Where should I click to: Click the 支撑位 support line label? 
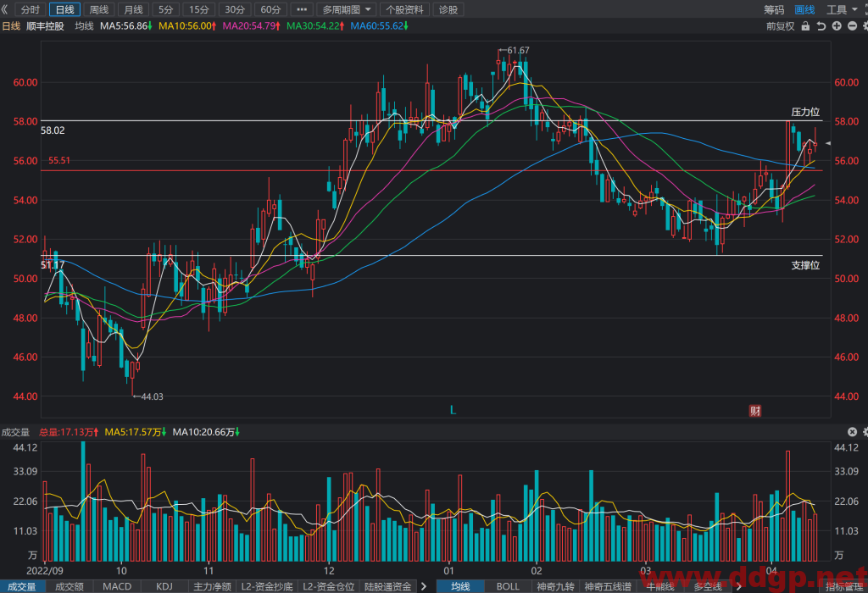point(805,265)
